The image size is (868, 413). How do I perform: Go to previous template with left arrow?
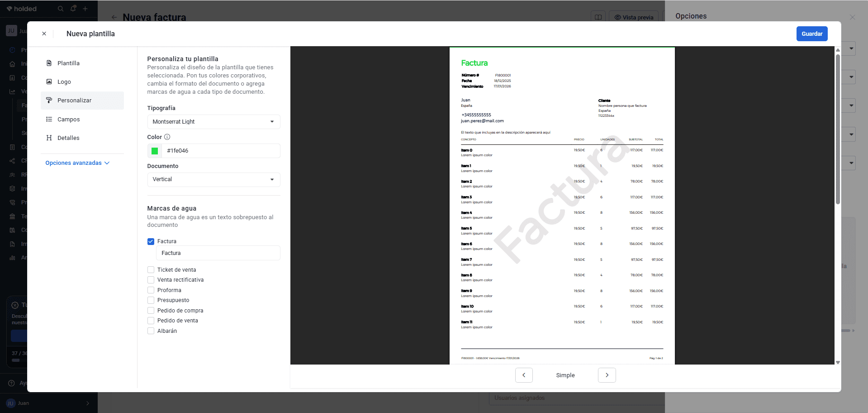click(524, 375)
